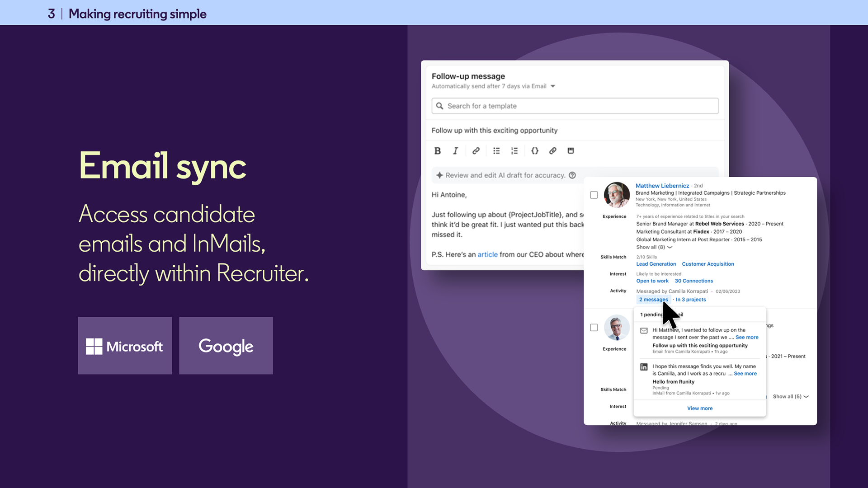This screenshot has width=868, height=488.
Task: Attach a file with the paperclip icon
Action: click(552, 151)
